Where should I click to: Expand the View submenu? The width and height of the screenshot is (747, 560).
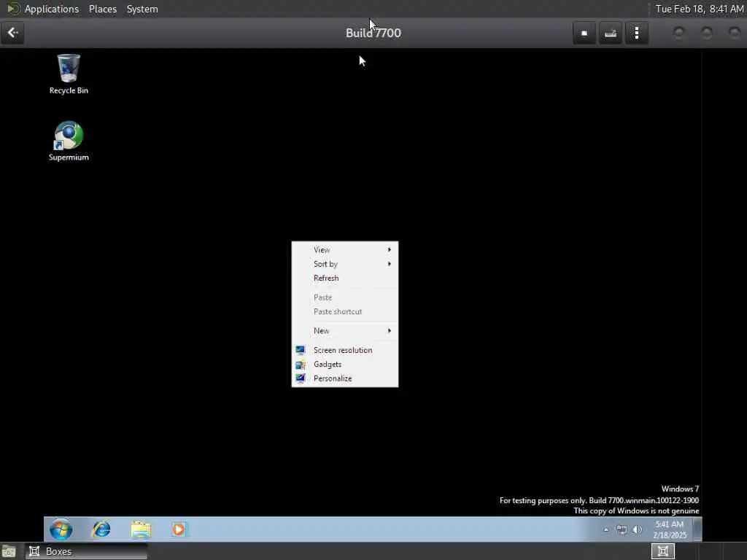click(345, 249)
